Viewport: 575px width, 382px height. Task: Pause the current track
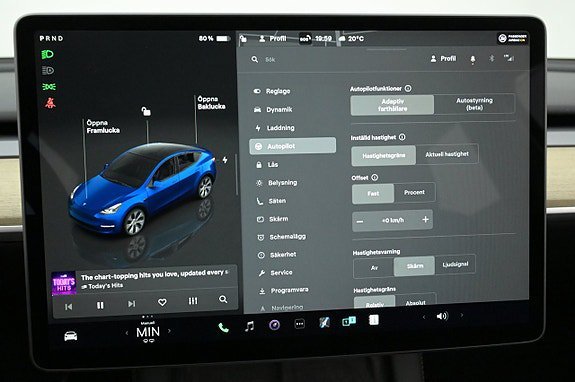click(x=100, y=305)
